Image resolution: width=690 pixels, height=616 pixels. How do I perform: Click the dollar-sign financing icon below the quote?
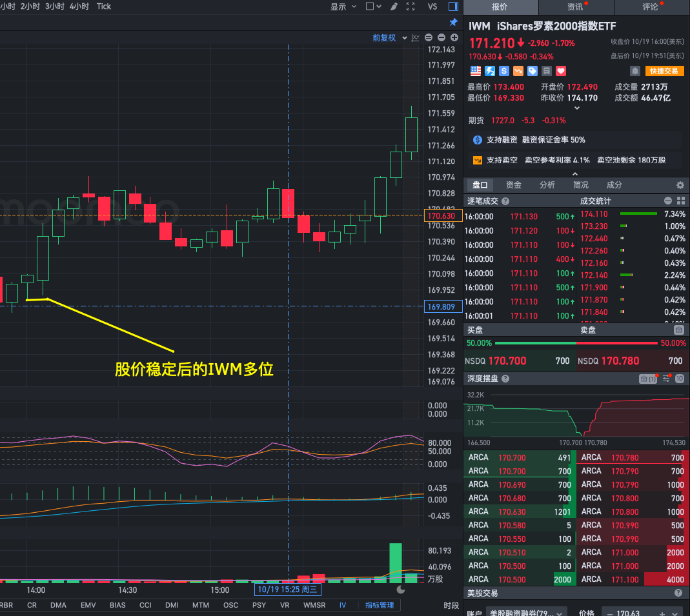tap(477, 140)
